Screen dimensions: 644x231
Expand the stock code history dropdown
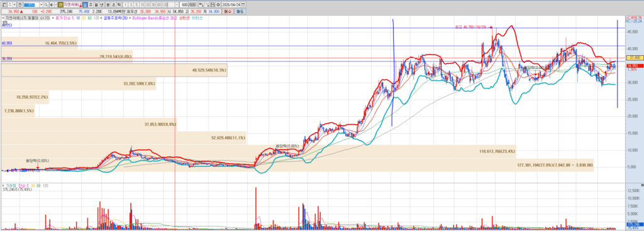click(x=41, y=4)
